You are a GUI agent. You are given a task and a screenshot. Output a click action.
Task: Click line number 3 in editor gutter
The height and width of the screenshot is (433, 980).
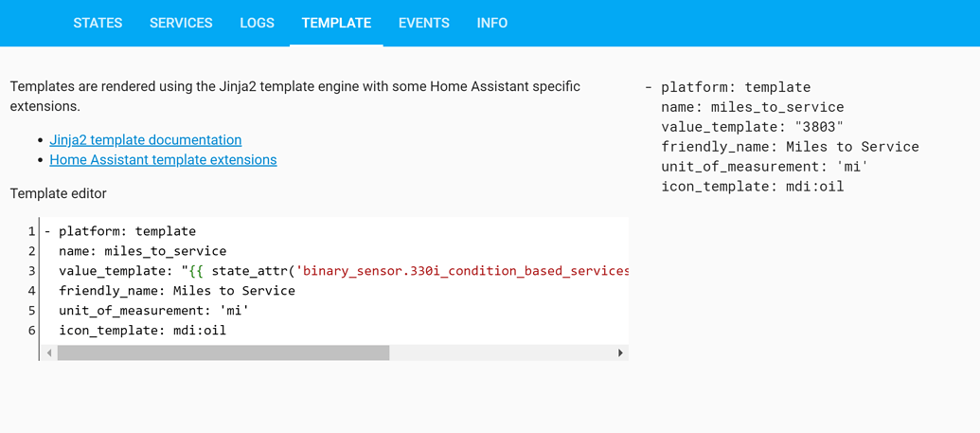pos(31,271)
